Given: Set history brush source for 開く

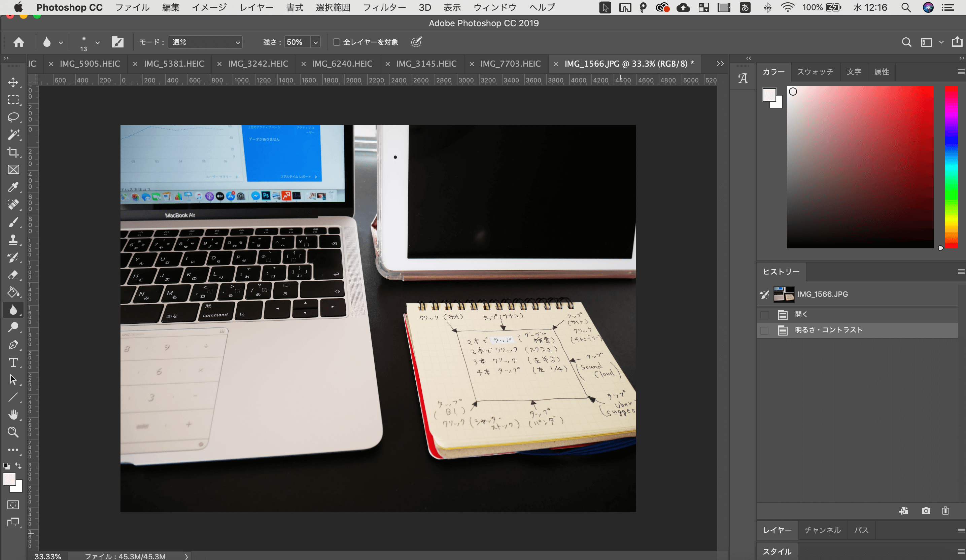Looking at the screenshot, I should click(764, 315).
